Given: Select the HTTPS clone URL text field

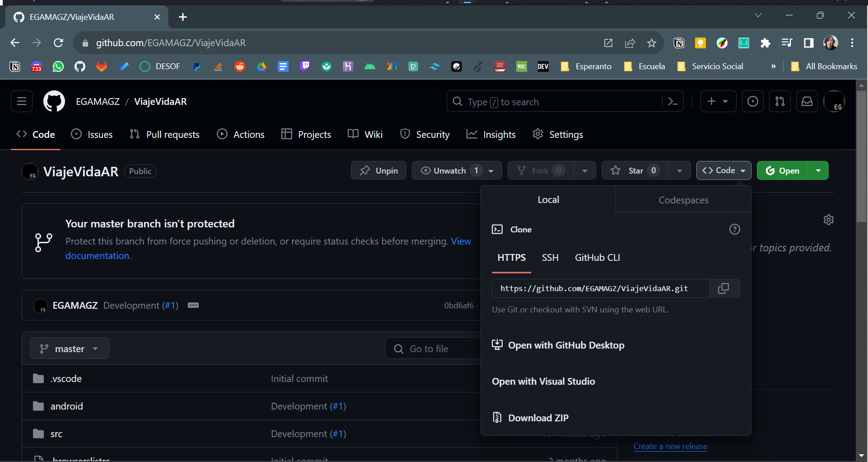Looking at the screenshot, I should point(601,288).
